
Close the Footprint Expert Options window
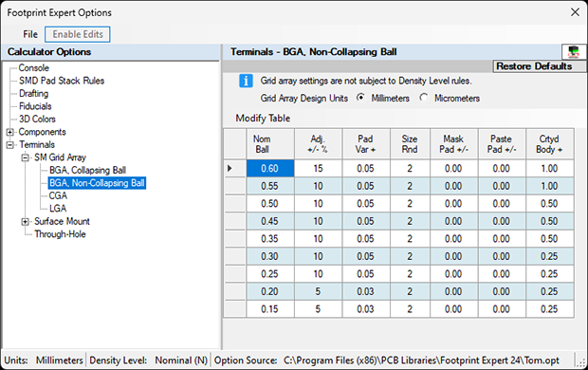click(575, 12)
